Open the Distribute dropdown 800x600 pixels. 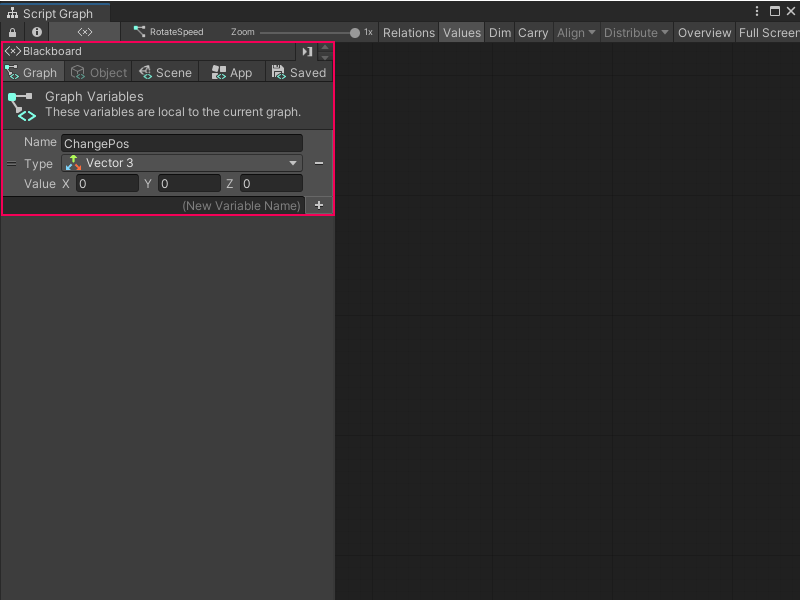(x=636, y=32)
